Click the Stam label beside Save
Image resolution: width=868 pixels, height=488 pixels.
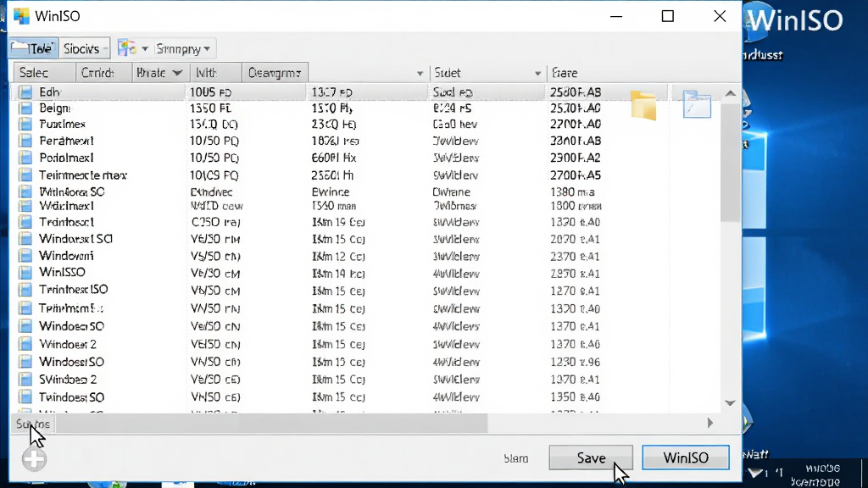click(516, 458)
